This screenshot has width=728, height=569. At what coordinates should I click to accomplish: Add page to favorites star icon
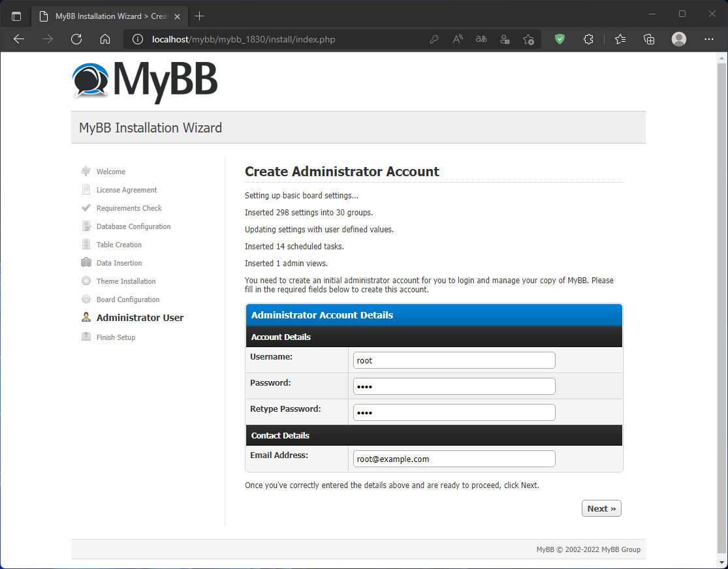click(528, 39)
